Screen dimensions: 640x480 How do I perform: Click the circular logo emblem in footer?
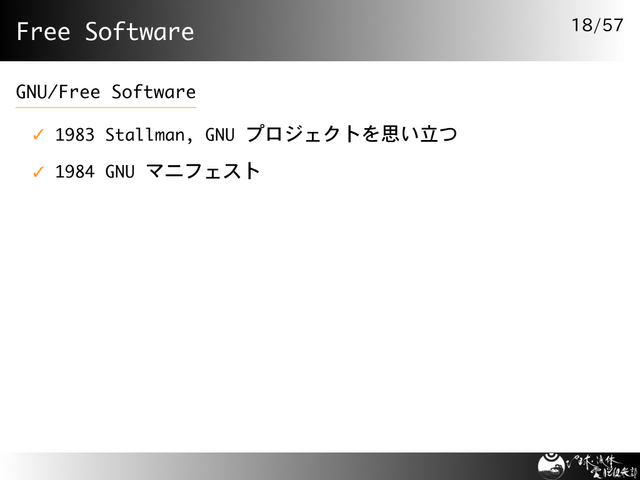pyautogui.click(x=551, y=465)
